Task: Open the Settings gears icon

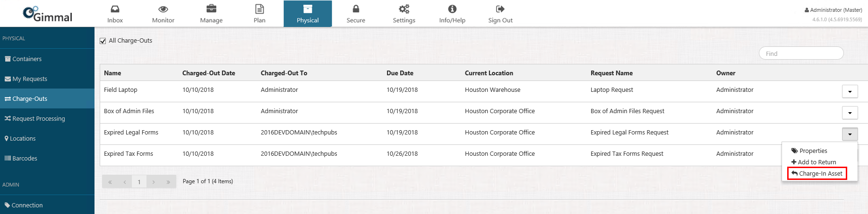Action: point(404,9)
